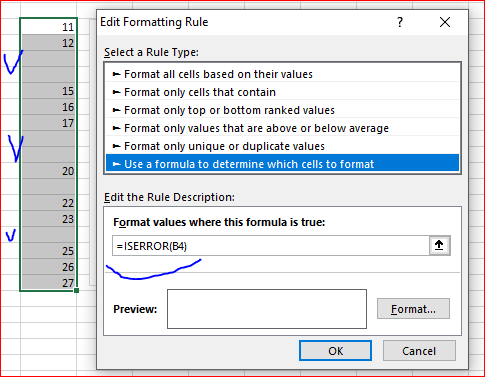The height and width of the screenshot is (377, 485).
Task: Select the cell containing 11
Action: 49,26
